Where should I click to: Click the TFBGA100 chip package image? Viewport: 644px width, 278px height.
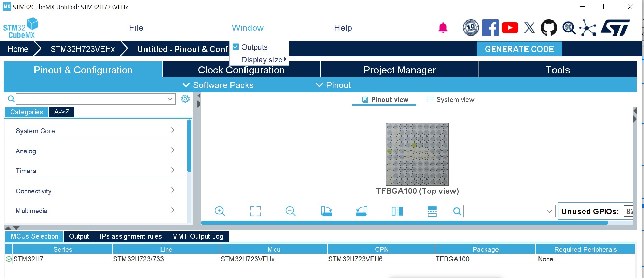(417, 154)
